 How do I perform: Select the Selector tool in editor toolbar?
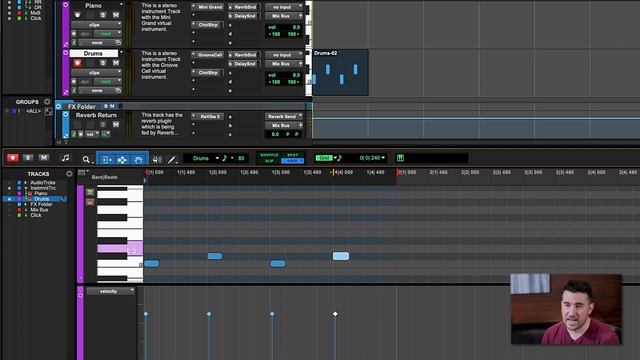pos(122,160)
